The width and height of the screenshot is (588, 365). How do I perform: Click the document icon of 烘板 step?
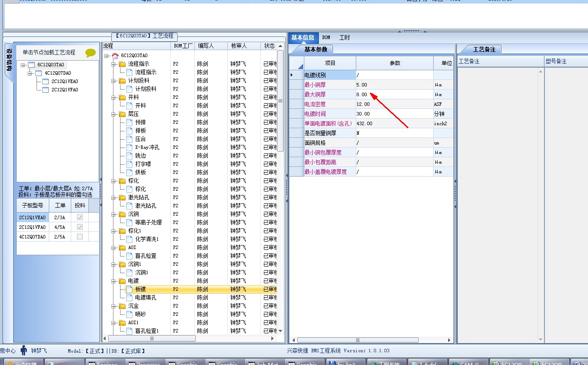pyautogui.click(x=129, y=172)
